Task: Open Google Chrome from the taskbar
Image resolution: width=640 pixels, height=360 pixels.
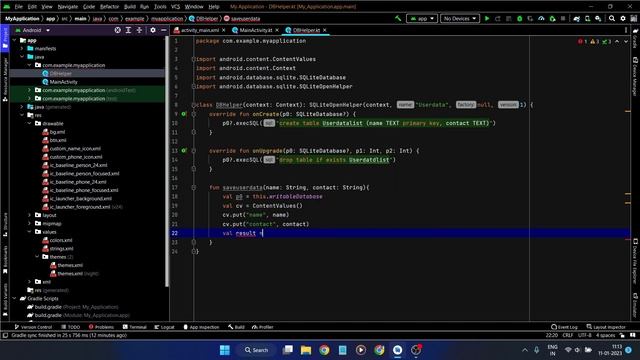Action: coord(324,350)
